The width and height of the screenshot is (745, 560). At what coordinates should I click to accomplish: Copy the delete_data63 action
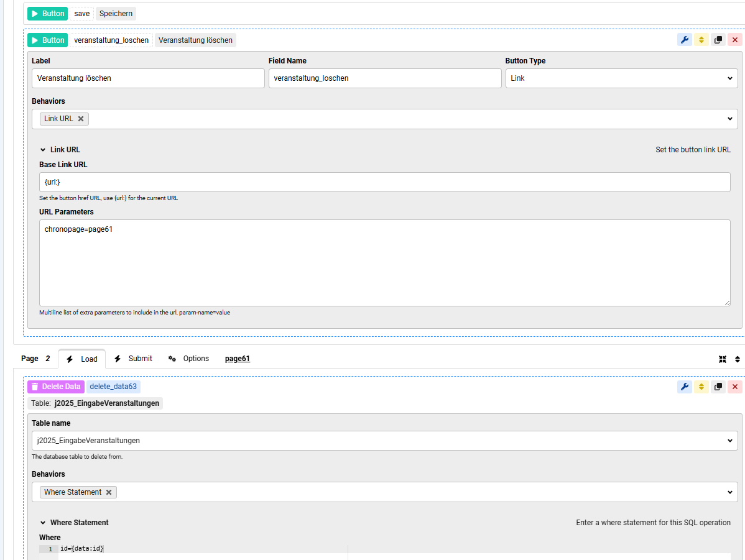718,387
